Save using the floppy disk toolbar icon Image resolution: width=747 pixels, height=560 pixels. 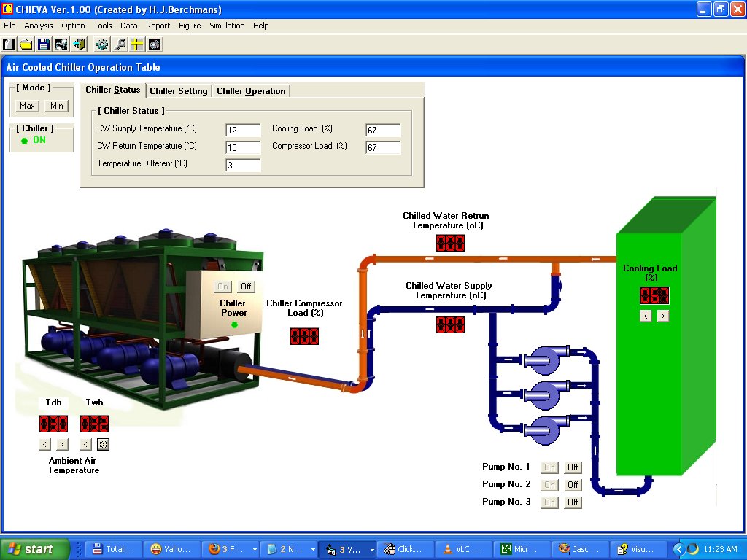point(44,44)
